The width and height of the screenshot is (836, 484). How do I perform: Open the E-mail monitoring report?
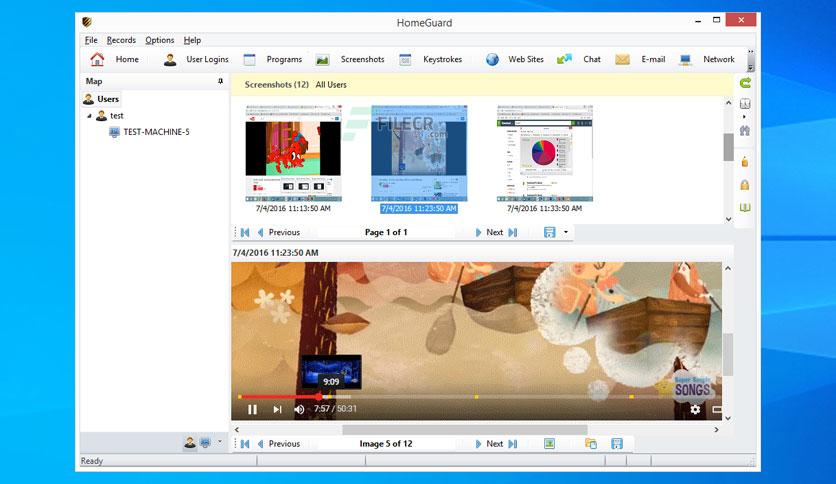pos(640,59)
